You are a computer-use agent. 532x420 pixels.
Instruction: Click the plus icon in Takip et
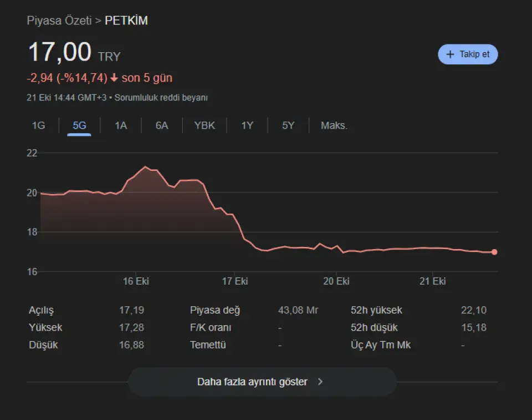(x=449, y=54)
